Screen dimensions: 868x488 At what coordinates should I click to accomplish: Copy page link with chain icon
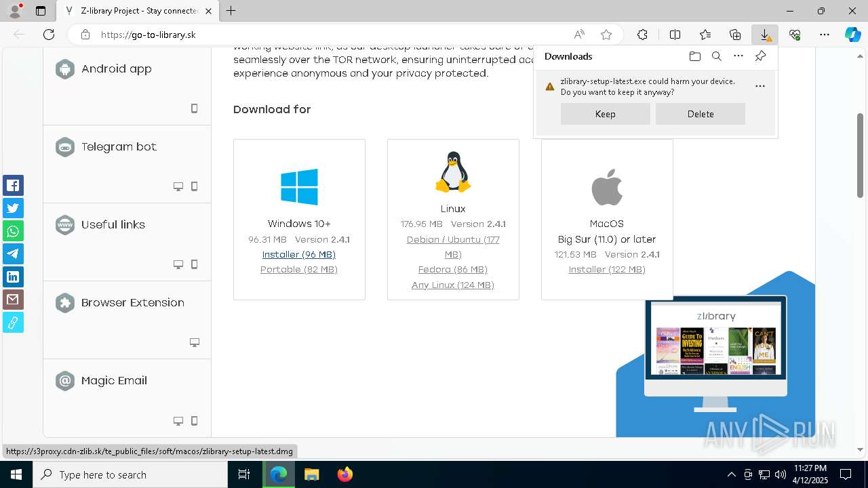point(13,323)
